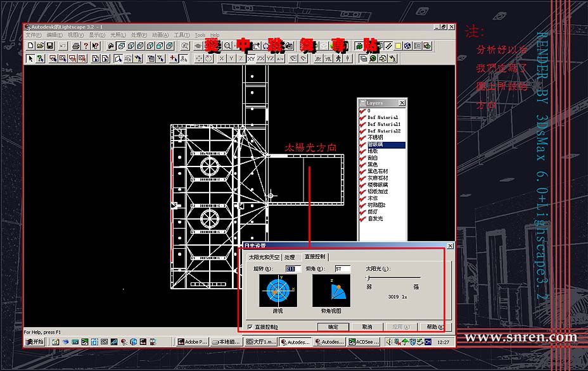Image resolution: width=588 pixels, height=371 pixels.
Task: Click the 仰角 elevation input field
Action: click(x=342, y=268)
